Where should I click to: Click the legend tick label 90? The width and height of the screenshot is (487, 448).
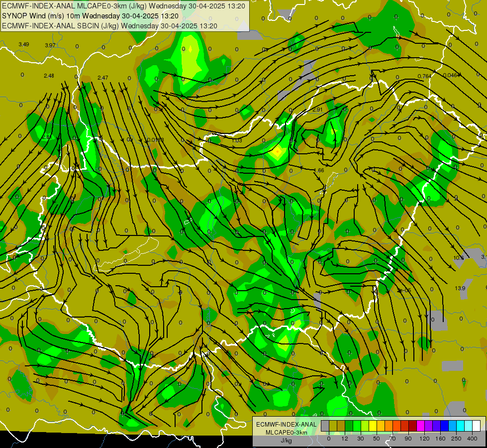tap(408, 439)
